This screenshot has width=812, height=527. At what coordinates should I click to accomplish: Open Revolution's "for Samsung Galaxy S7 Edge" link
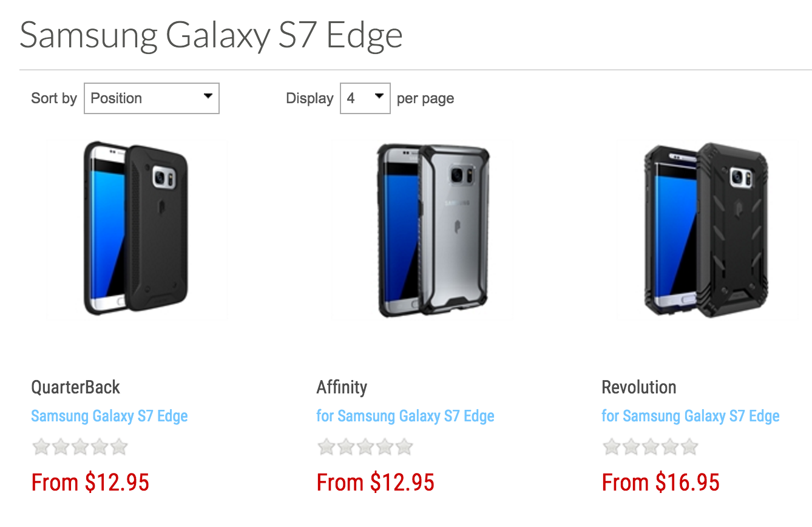point(691,416)
